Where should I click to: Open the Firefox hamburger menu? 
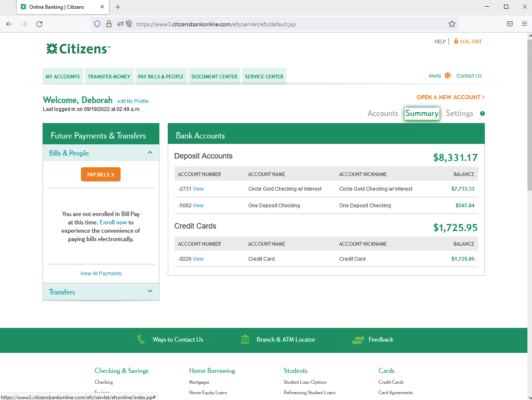pos(524,24)
